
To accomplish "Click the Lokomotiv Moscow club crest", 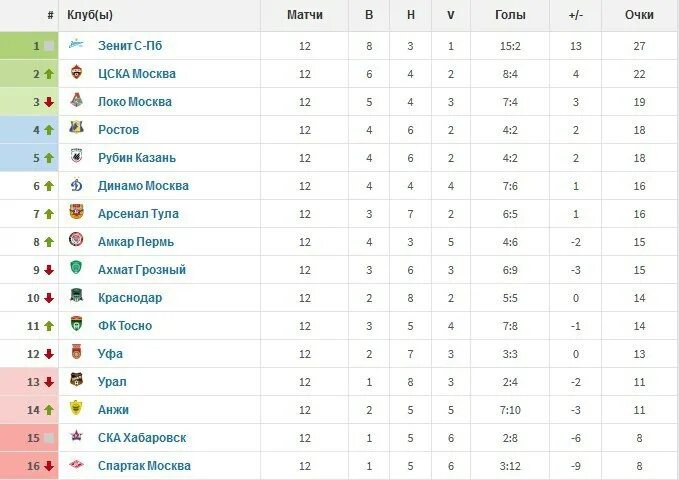I will tap(76, 100).
